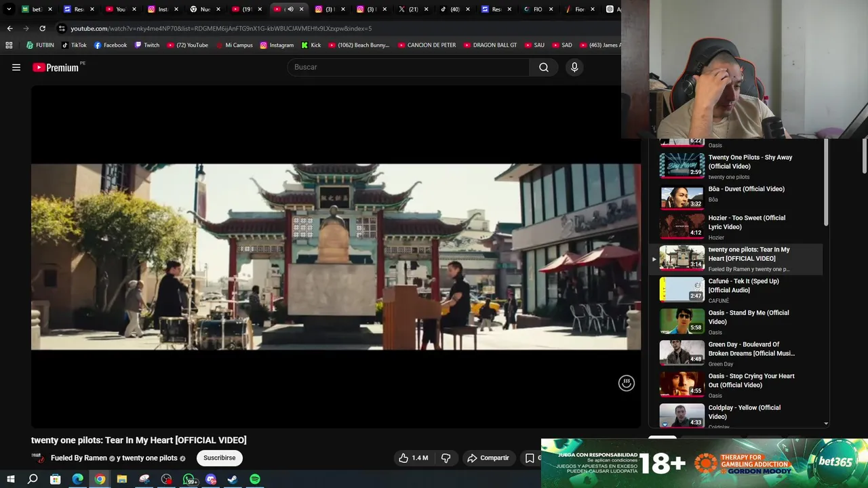Start voice search with microphone icon
This screenshot has height=488, width=868.
pos(574,67)
